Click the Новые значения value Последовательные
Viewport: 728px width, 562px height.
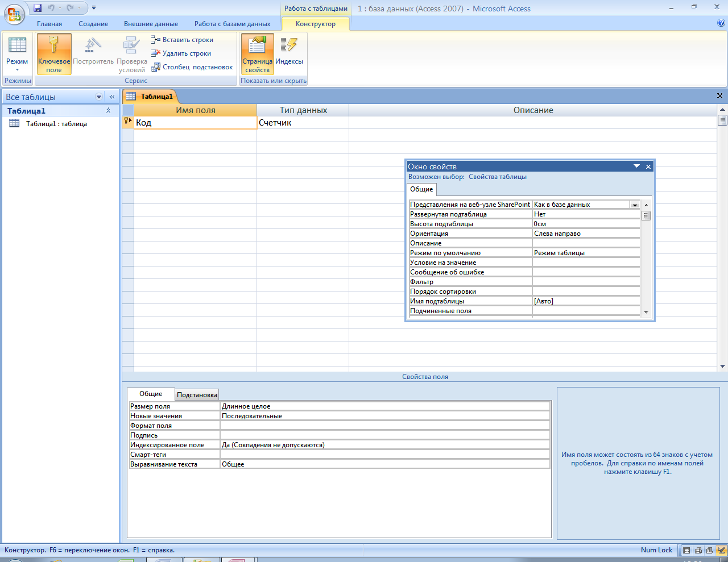[385, 416]
